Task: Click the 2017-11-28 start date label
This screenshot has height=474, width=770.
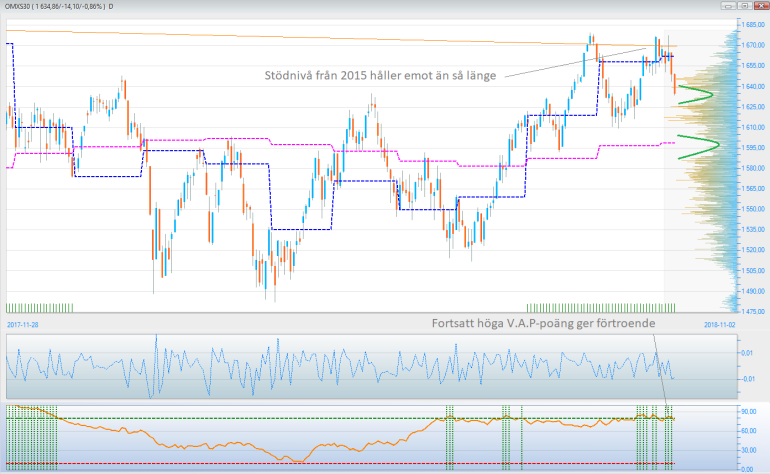Action: coord(22,325)
